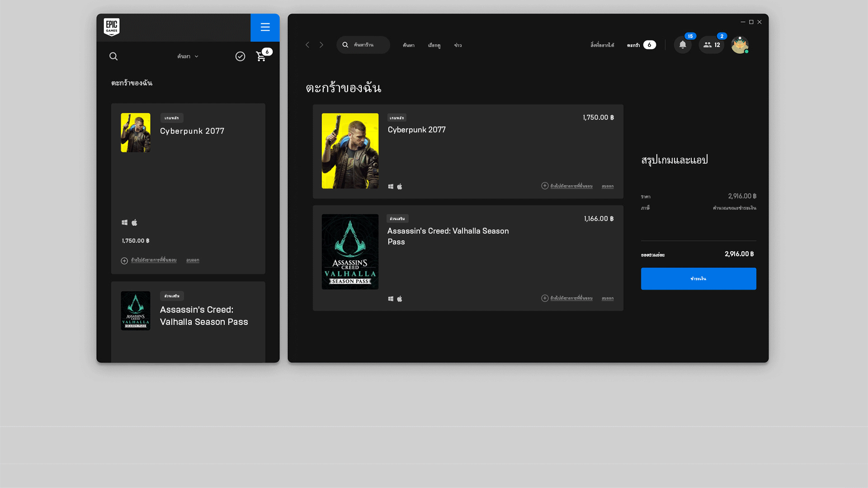
Task: Open the blue hamburger menu
Action: click(265, 28)
